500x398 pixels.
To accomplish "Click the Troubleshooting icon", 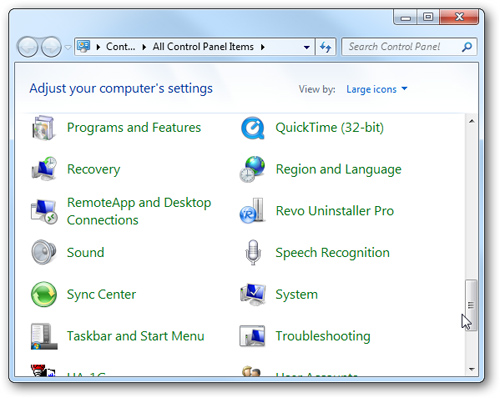I will coord(252,336).
